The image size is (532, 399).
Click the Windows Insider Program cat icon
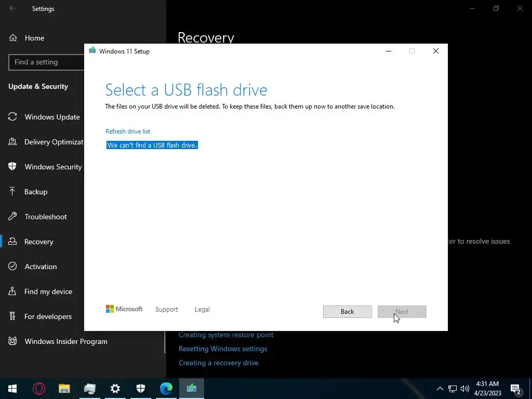pos(12,341)
